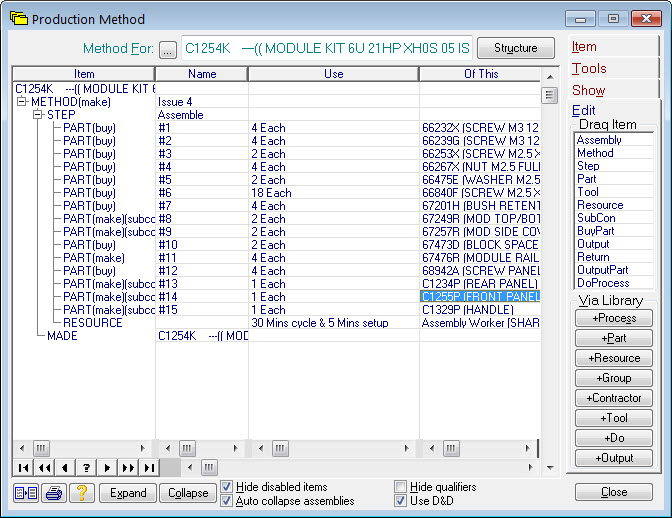Go to the first record navigation button

[x=23, y=467]
